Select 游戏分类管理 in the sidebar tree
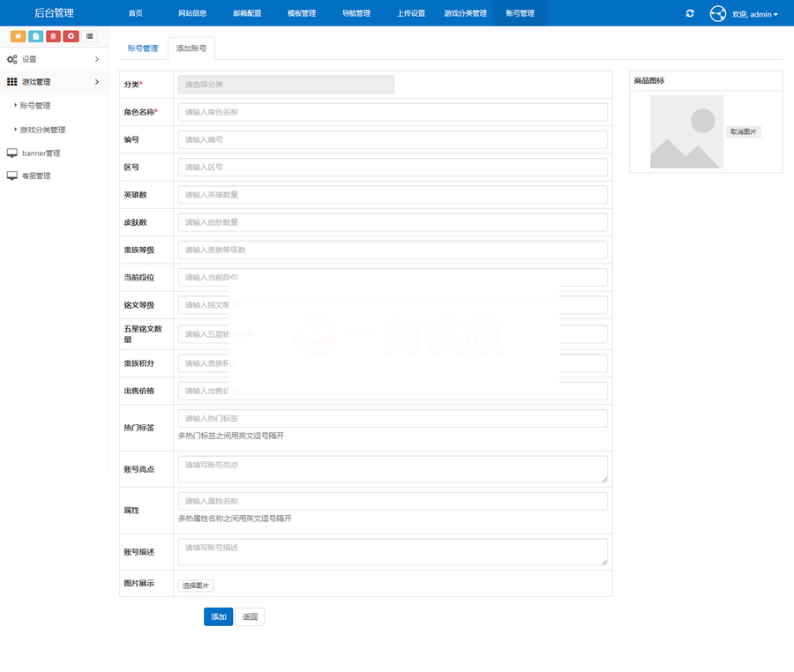 coord(42,130)
